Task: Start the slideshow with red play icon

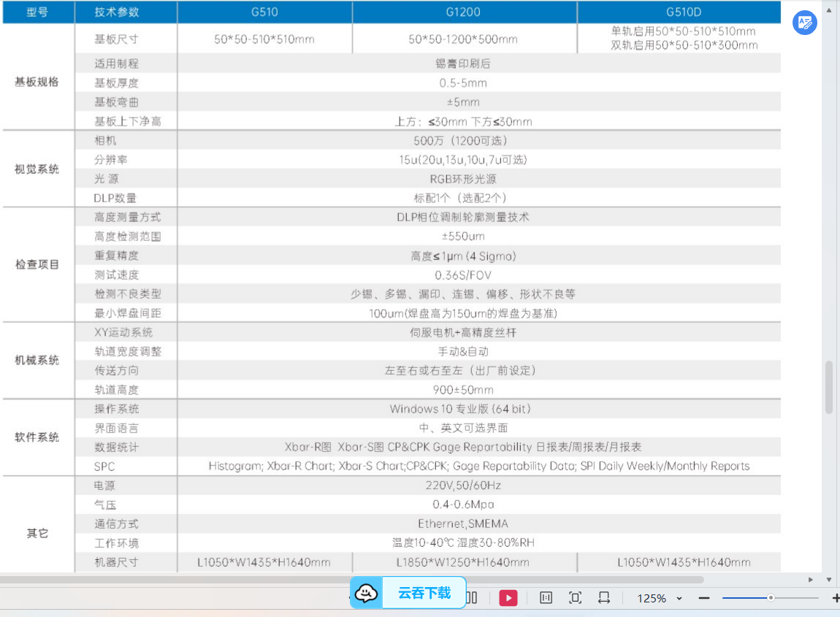Action: (508, 598)
